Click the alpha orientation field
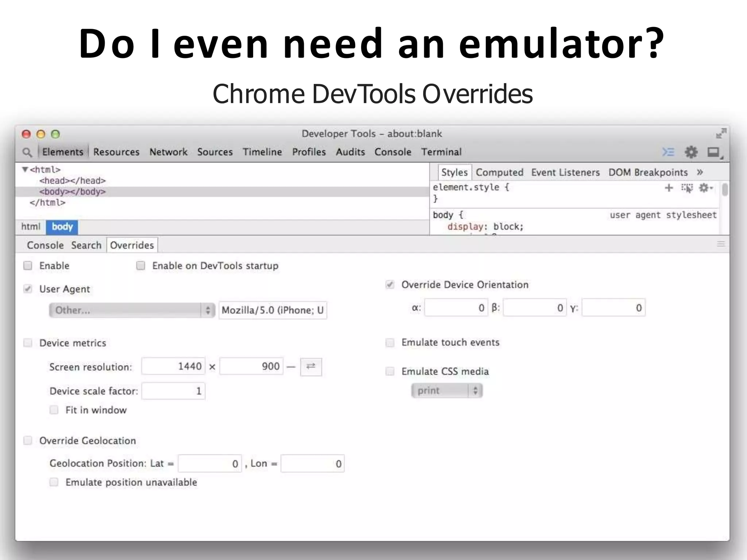 (x=456, y=308)
